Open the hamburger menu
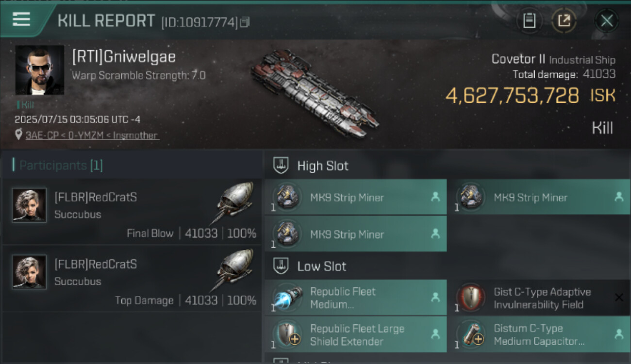This screenshot has height=364, width=631. [21, 19]
